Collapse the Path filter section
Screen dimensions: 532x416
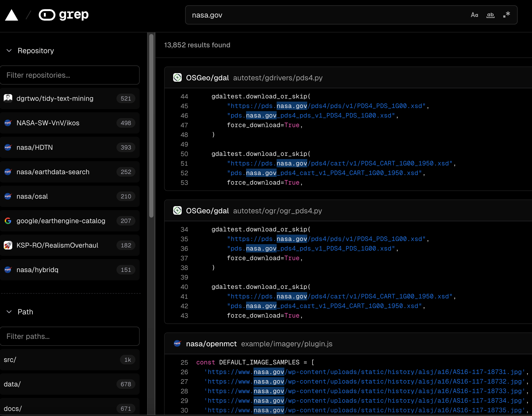(x=9, y=312)
